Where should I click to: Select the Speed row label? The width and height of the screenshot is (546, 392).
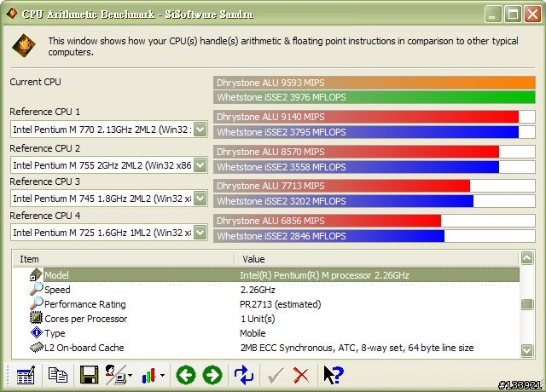pos(57,290)
